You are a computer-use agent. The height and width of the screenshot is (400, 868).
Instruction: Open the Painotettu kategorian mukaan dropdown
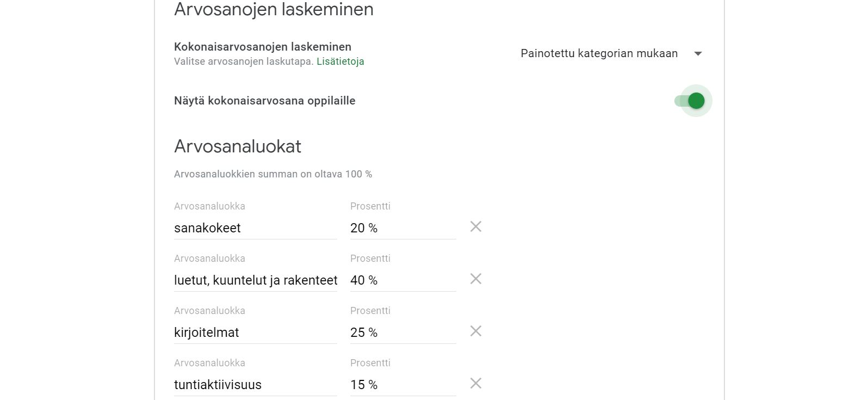(x=599, y=53)
